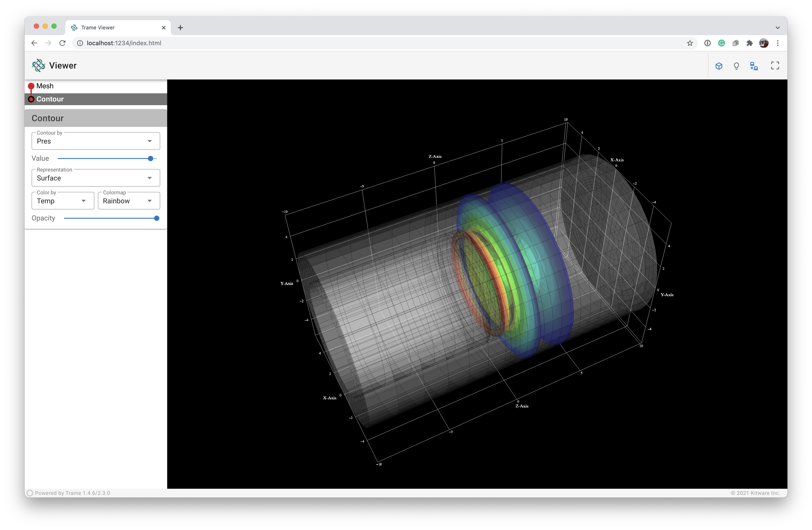Click the grey window-squares extension icon
Image resolution: width=812 pixels, height=530 pixels.
click(x=736, y=43)
